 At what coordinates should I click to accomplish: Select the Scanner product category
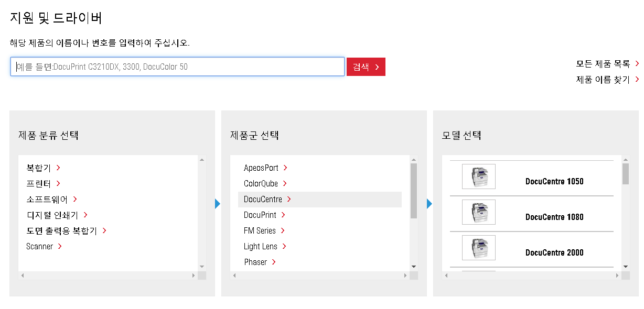39,246
